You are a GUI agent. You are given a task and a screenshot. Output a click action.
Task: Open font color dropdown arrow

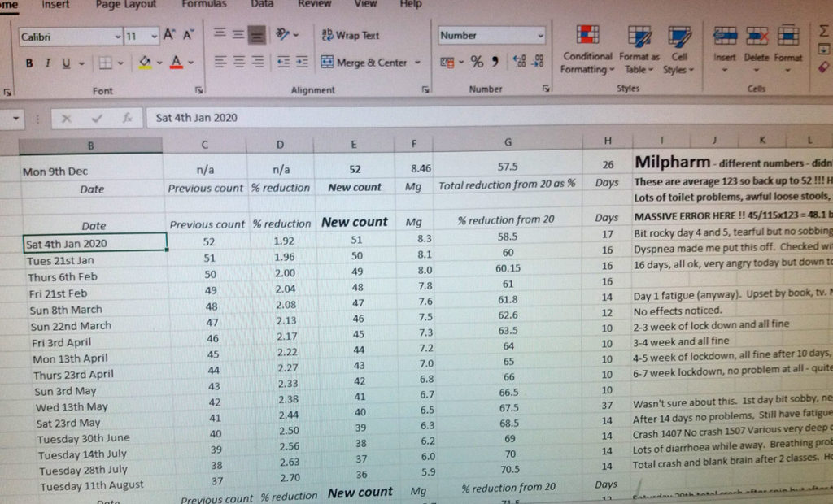click(x=190, y=63)
